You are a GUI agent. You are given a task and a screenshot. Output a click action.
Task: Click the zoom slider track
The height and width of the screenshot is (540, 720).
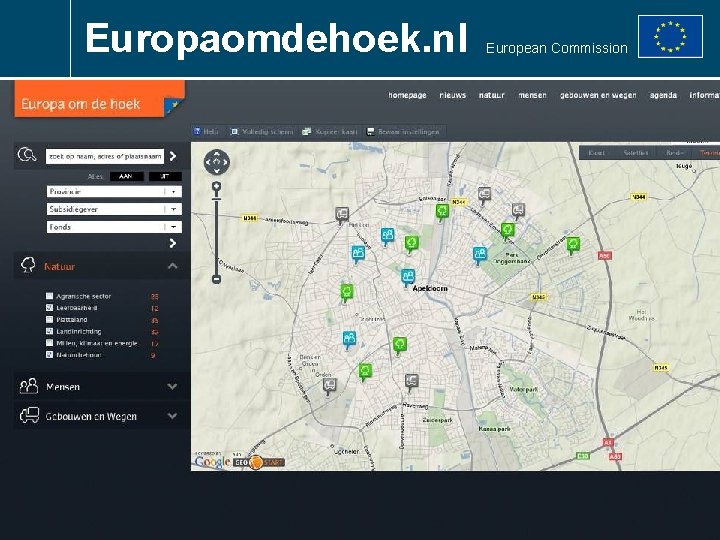[216, 236]
